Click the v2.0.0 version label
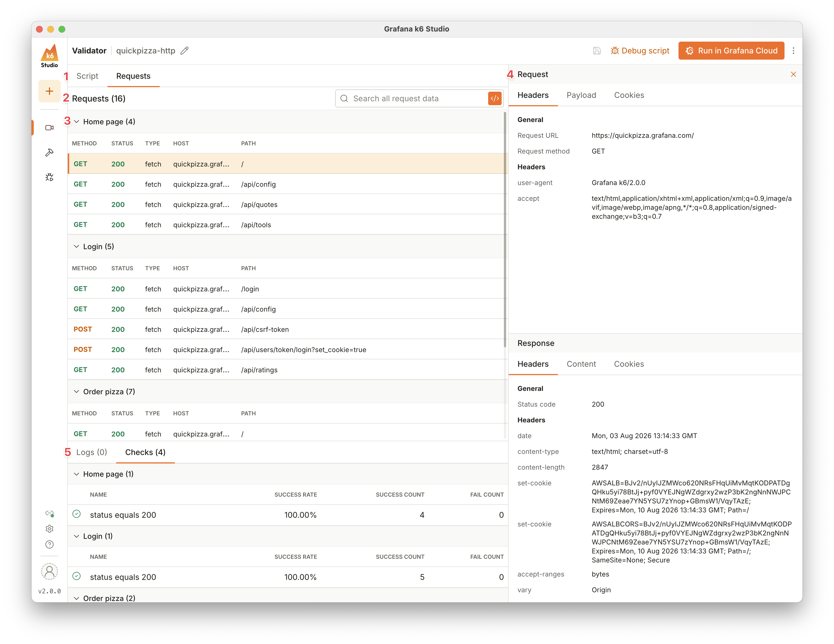Image resolution: width=834 pixels, height=644 pixels. [x=49, y=591]
